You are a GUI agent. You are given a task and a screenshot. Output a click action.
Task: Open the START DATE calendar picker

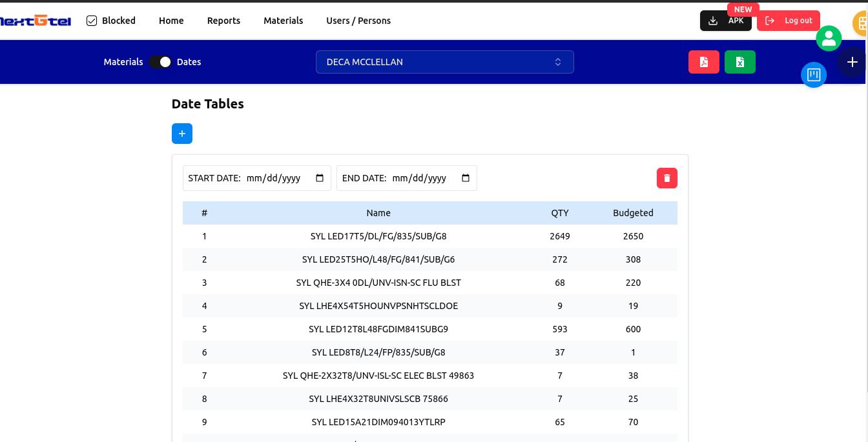[320, 178]
